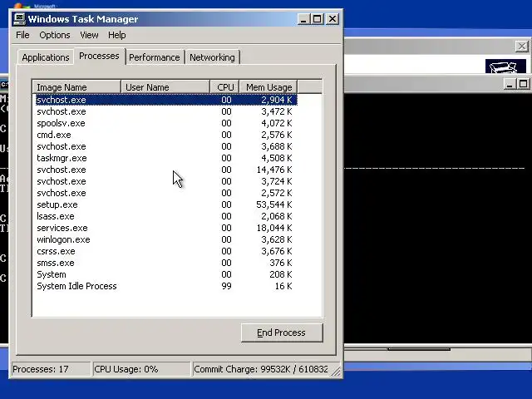Image resolution: width=532 pixels, height=399 pixels.
Task: Click the command prompt title bar icon
Action: 4,84
